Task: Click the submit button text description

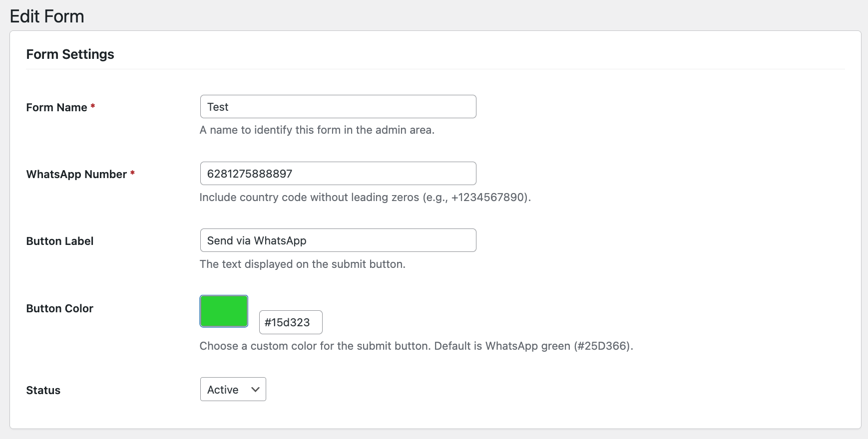Action: tap(302, 264)
